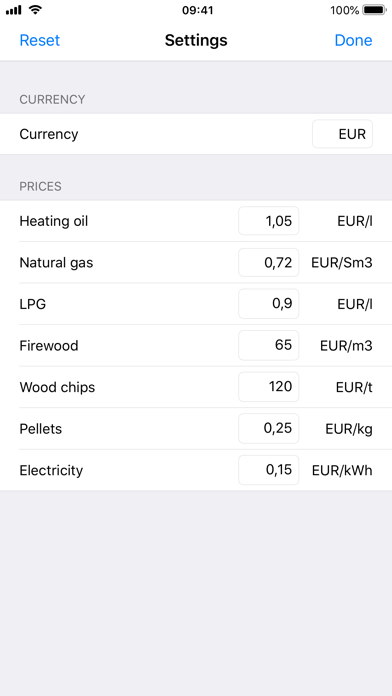The height and width of the screenshot is (696, 392).
Task: Edit the LPG price field
Action: coord(269,304)
